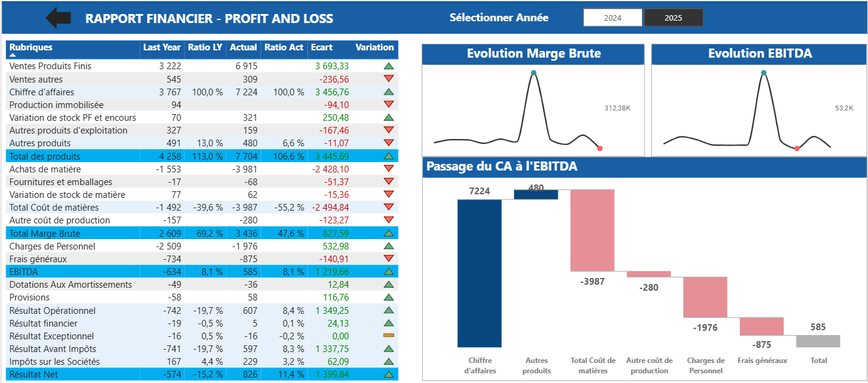Click green triangle for Résultat Avant Impôts
Viewport: 868px width, 383px height.
pyautogui.click(x=389, y=348)
